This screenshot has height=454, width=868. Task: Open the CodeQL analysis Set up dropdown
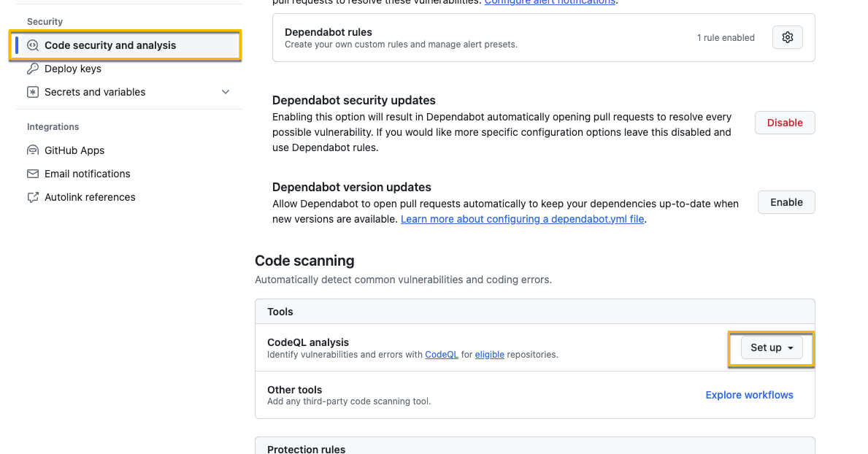pyautogui.click(x=772, y=348)
